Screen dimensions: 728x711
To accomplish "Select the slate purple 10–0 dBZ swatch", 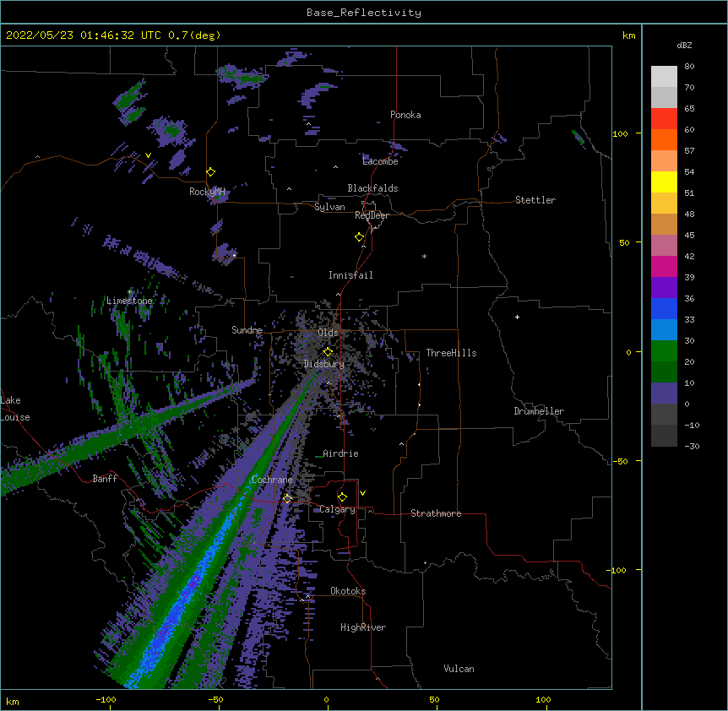I will point(664,393).
